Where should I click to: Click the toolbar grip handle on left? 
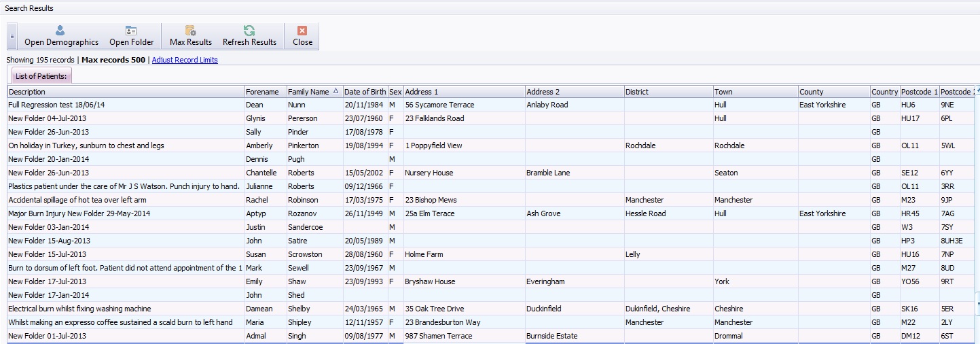[x=12, y=36]
